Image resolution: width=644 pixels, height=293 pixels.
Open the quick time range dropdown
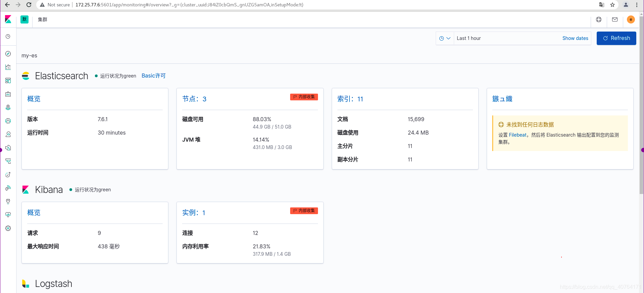445,38
